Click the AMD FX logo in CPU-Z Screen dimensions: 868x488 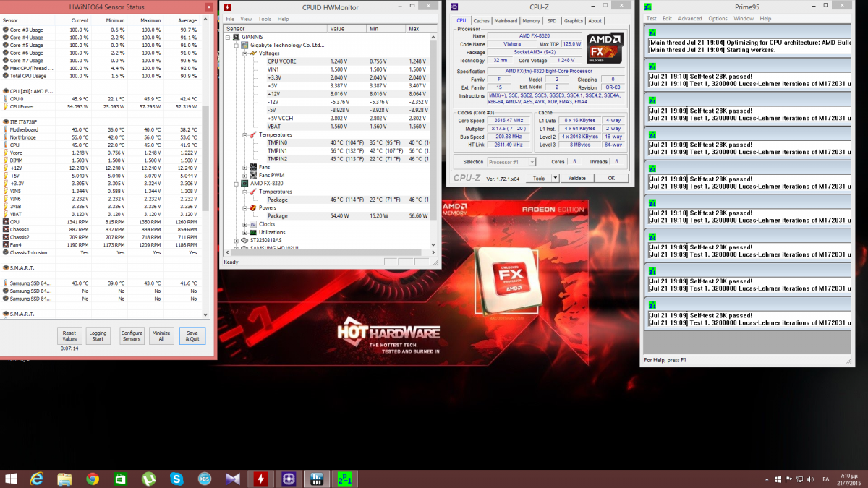[603, 48]
